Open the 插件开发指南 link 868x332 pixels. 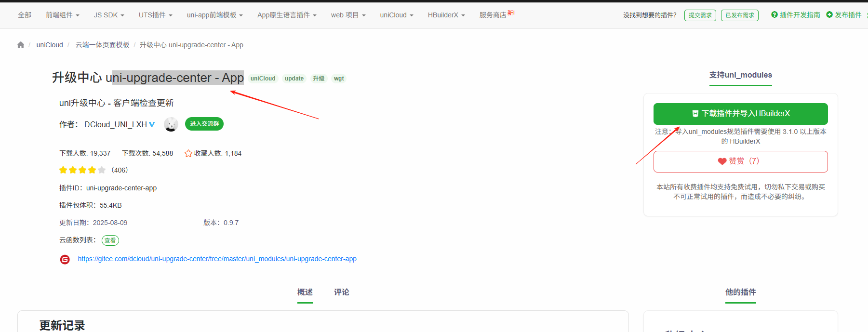(800, 15)
